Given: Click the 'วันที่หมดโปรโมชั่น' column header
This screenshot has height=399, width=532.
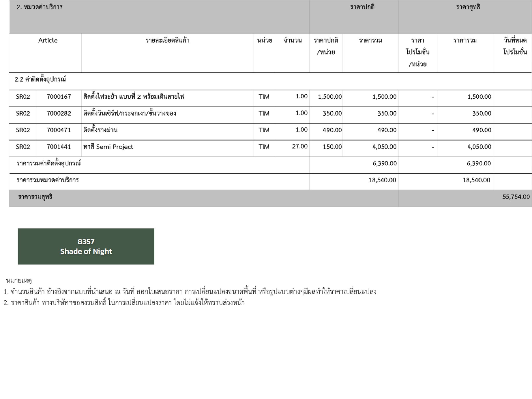Looking at the screenshot, I should tap(515, 46).
